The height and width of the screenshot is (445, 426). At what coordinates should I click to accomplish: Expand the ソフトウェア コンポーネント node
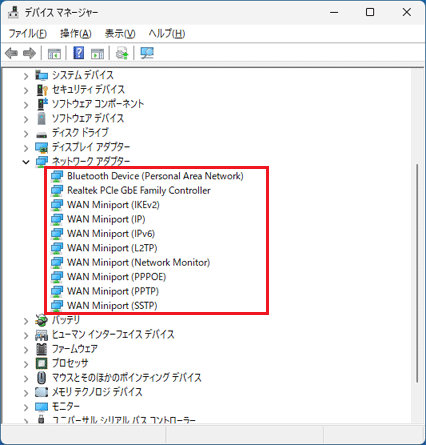(26, 105)
